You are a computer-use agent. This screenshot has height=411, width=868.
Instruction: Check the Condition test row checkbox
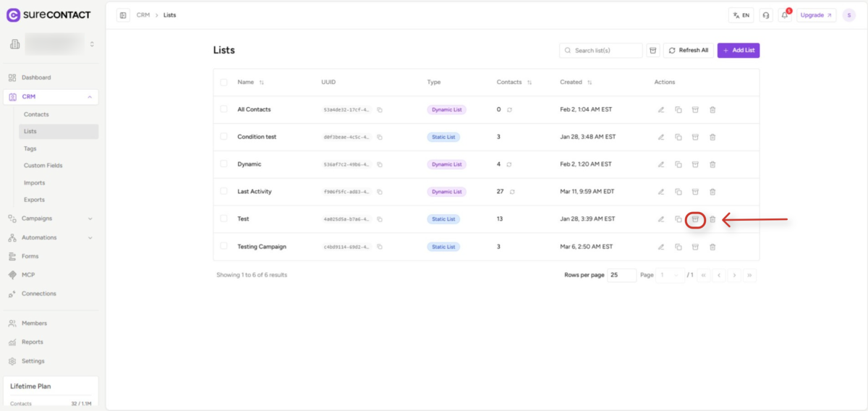point(224,137)
